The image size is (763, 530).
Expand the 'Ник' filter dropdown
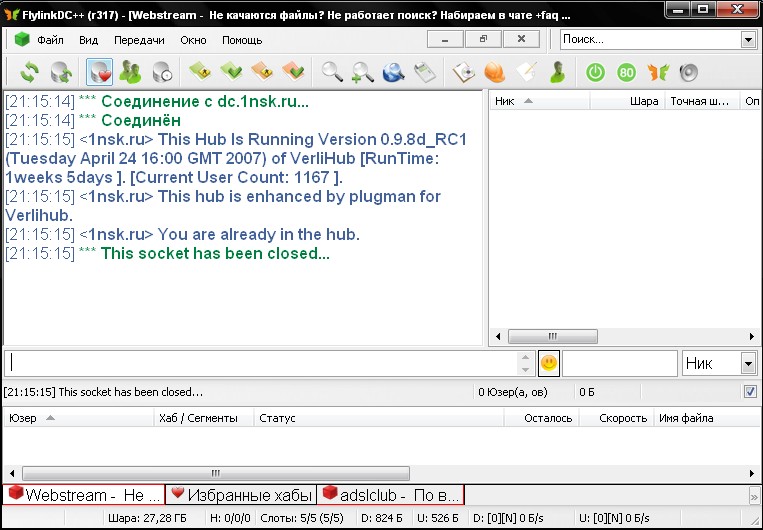pos(748,363)
